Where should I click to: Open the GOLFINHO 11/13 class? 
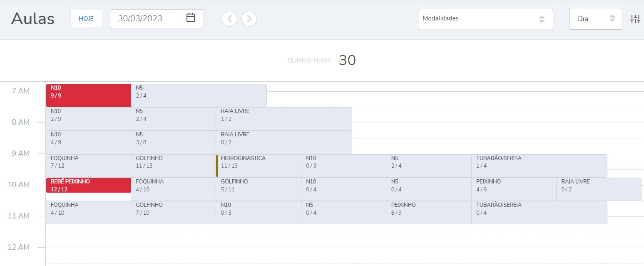point(173,166)
